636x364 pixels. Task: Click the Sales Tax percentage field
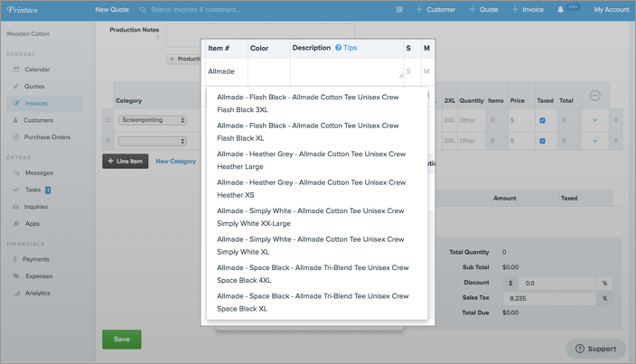[549, 298]
